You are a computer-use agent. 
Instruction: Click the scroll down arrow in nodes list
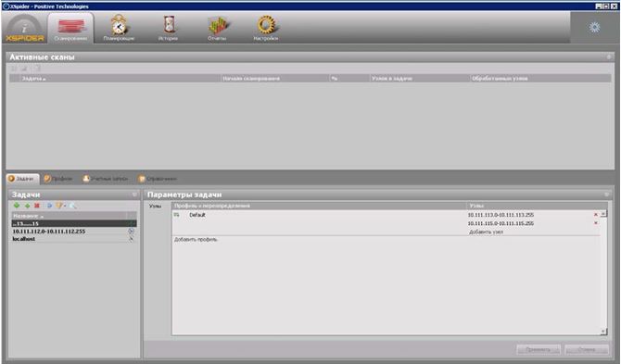click(603, 332)
